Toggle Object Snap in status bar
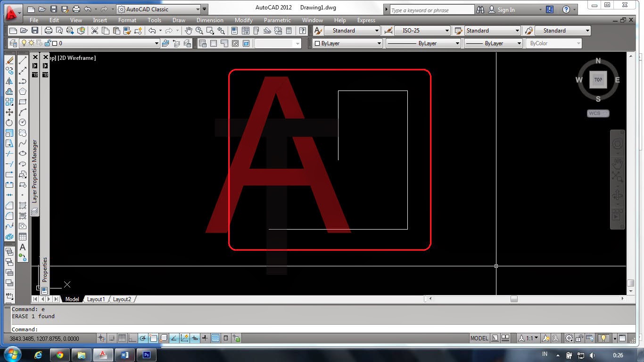The height and width of the screenshot is (362, 644). (153, 338)
